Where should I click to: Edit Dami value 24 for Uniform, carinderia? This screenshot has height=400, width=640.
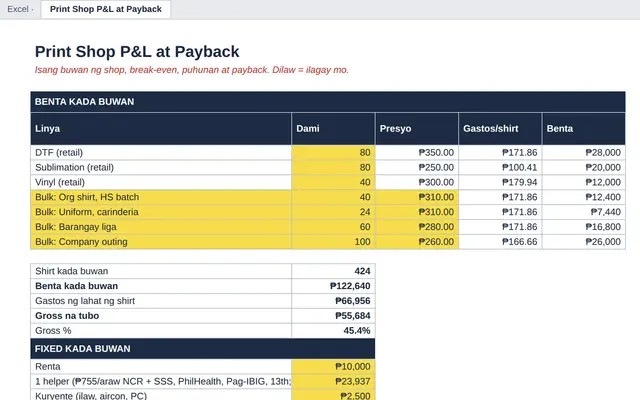coord(333,212)
